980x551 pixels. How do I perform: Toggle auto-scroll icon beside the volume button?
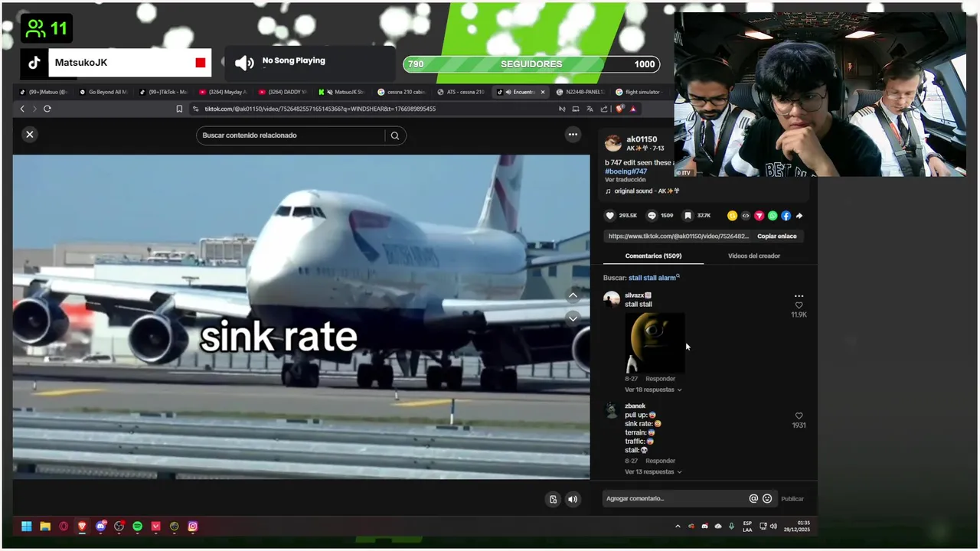click(553, 499)
